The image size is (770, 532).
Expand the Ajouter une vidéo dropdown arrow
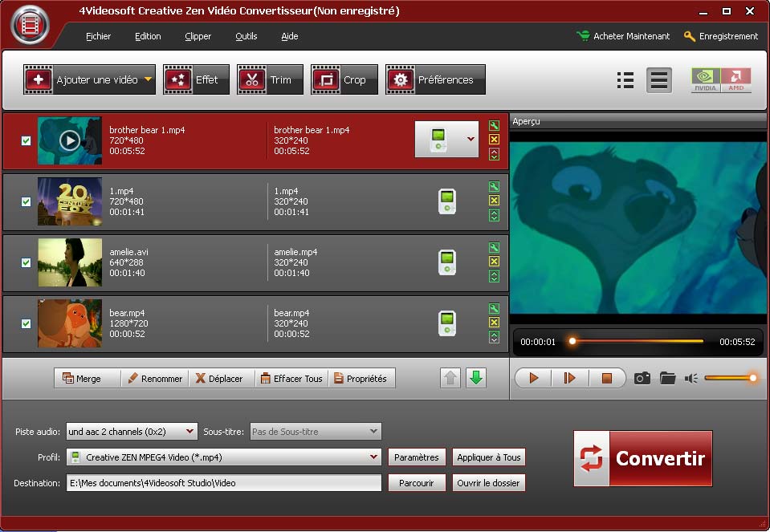(149, 79)
